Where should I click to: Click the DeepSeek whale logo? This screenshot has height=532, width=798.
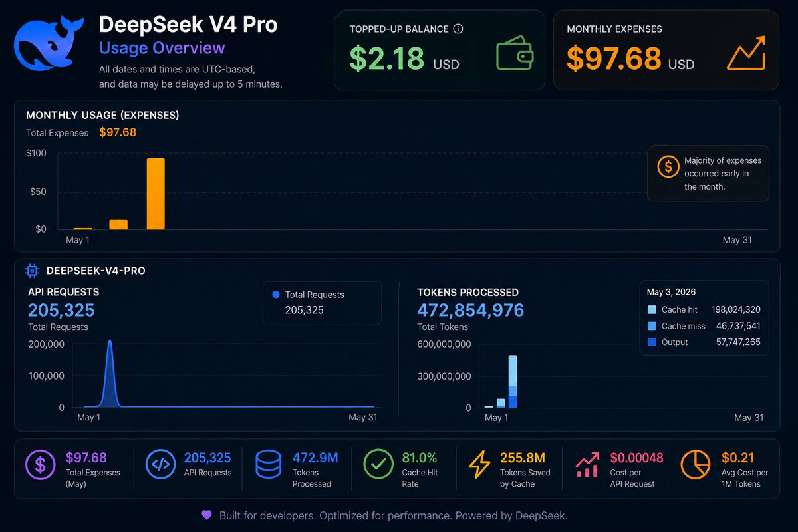[49, 43]
